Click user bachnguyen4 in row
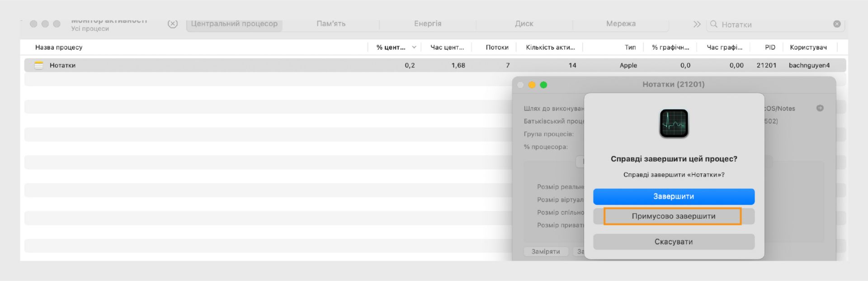This screenshot has height=281, width=868. pyautogui.click(x=809, y=65)
